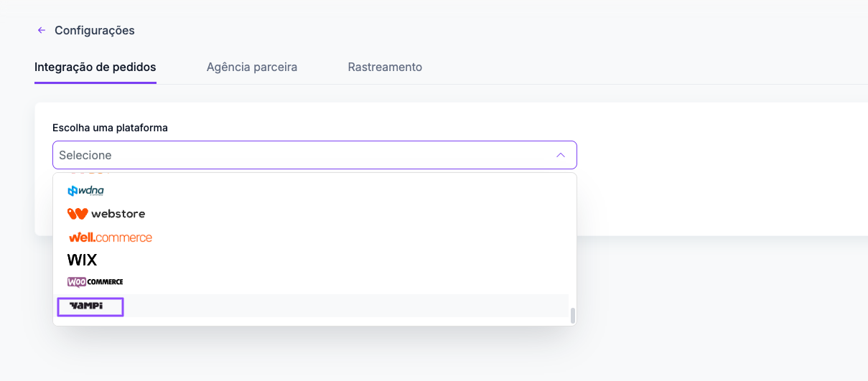The image size is (868, 381).
Task: Select the highlighted Yampi logo
Action: tap(90, 306)
